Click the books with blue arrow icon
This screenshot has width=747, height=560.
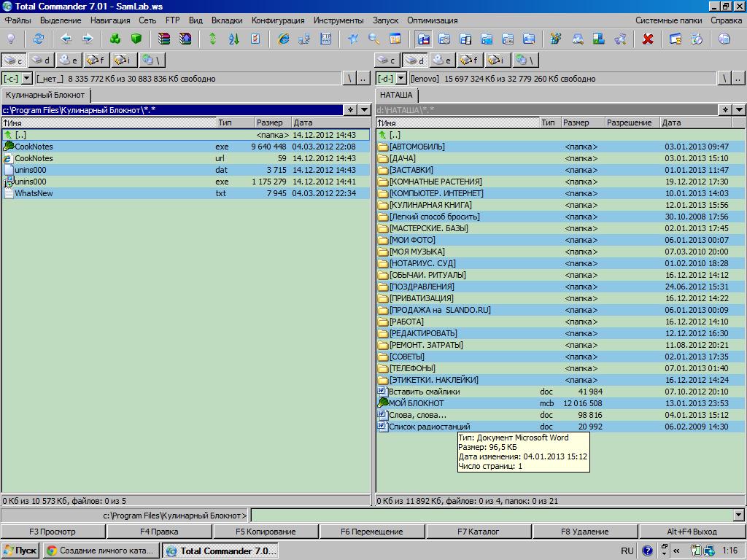tap(185, 39)
